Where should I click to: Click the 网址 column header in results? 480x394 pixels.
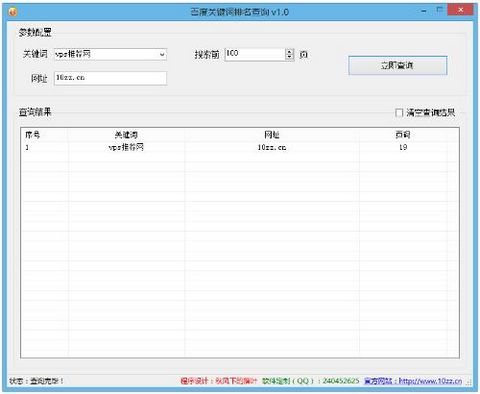coord(272,135)
